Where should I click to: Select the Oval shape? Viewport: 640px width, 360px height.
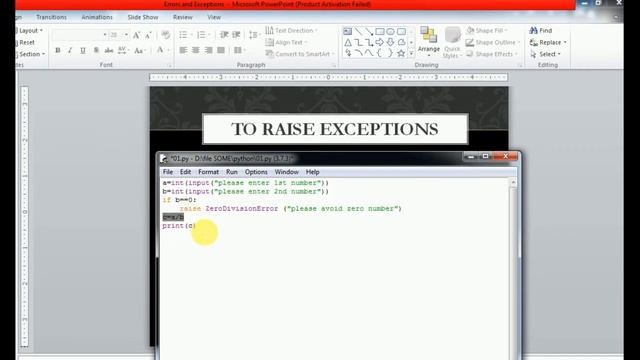point(390,31)
